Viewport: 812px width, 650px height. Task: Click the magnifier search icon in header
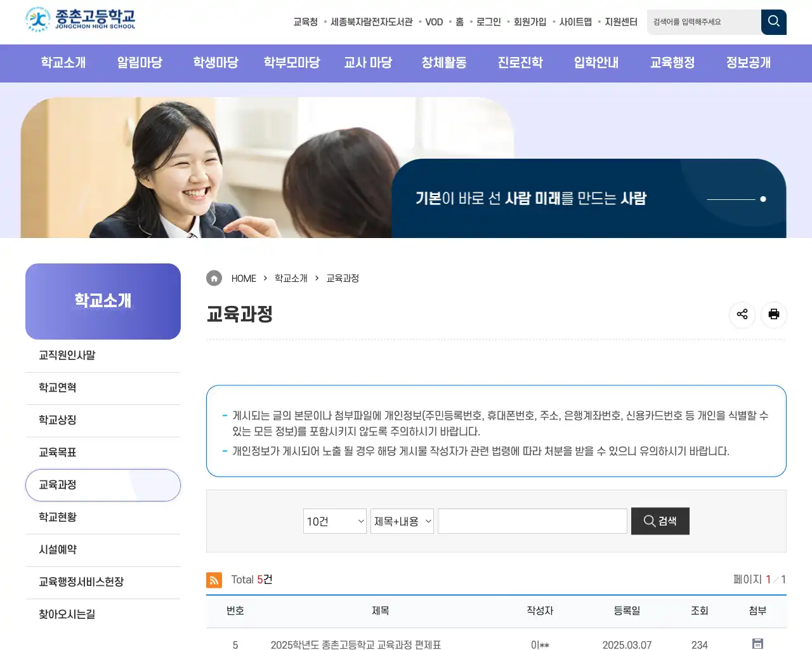pos(774,22)
